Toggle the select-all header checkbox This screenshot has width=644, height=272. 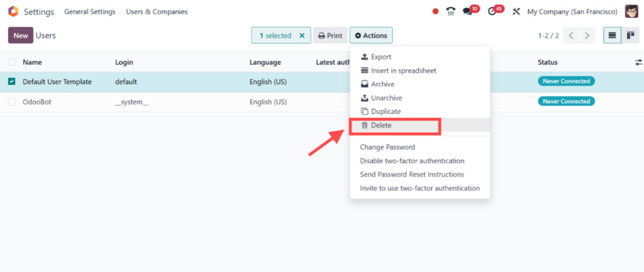(12, 62)
